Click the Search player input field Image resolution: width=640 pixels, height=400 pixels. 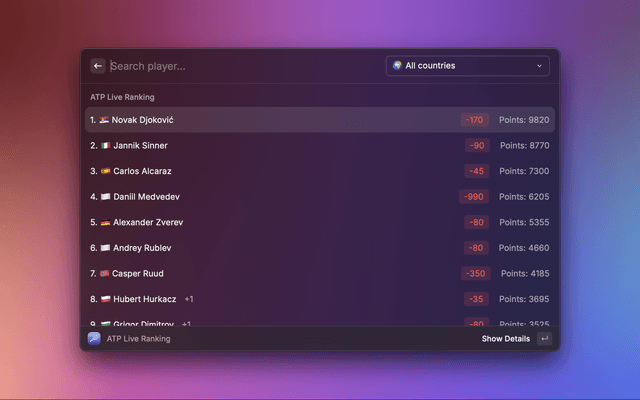[240, 66]
